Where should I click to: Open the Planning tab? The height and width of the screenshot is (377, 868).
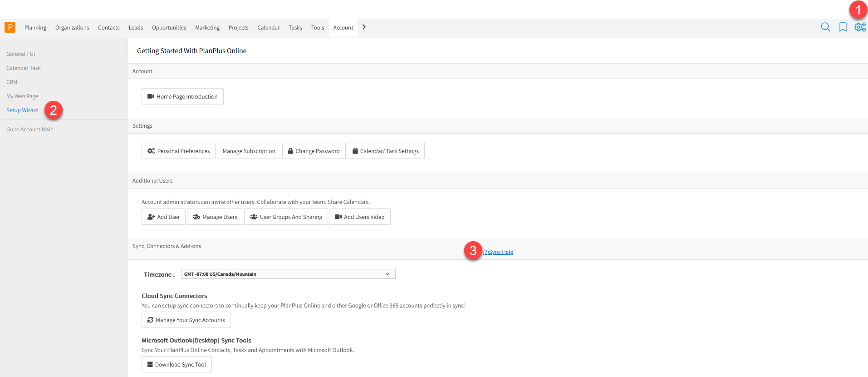35,28
